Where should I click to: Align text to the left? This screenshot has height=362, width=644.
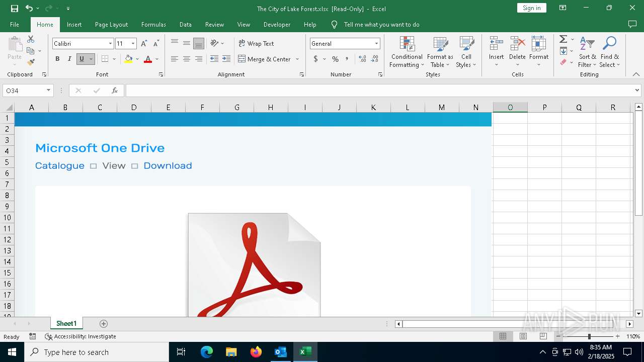coord(175,59)
